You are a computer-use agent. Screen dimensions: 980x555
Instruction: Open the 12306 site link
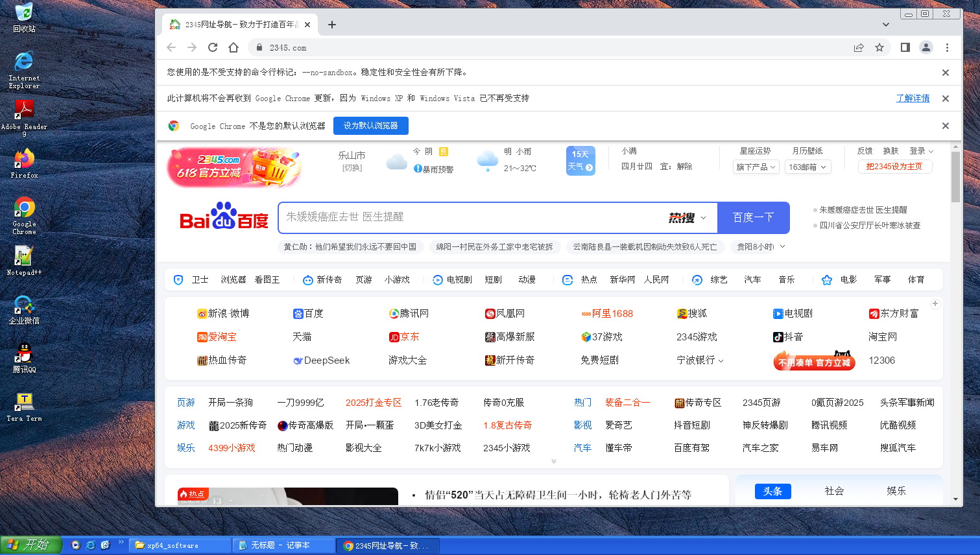click(881, 360)
